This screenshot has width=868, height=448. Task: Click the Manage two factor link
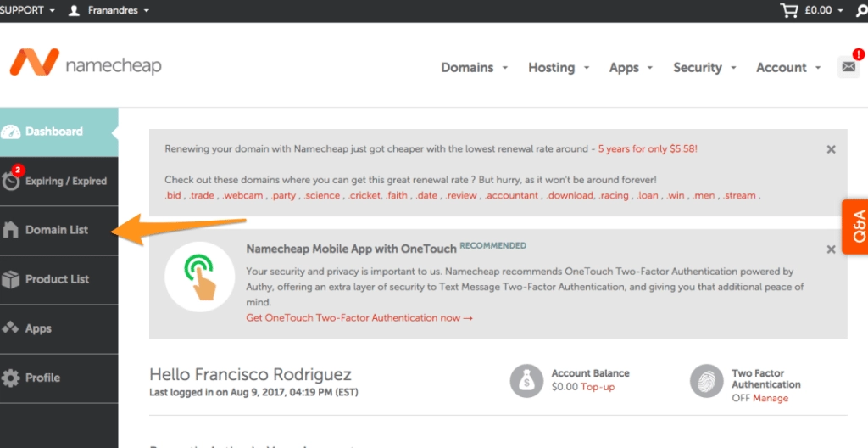[770, 398]
